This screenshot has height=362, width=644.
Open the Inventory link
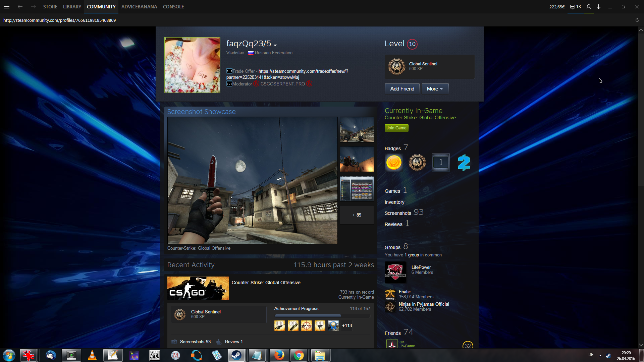[x=394, y=202]
